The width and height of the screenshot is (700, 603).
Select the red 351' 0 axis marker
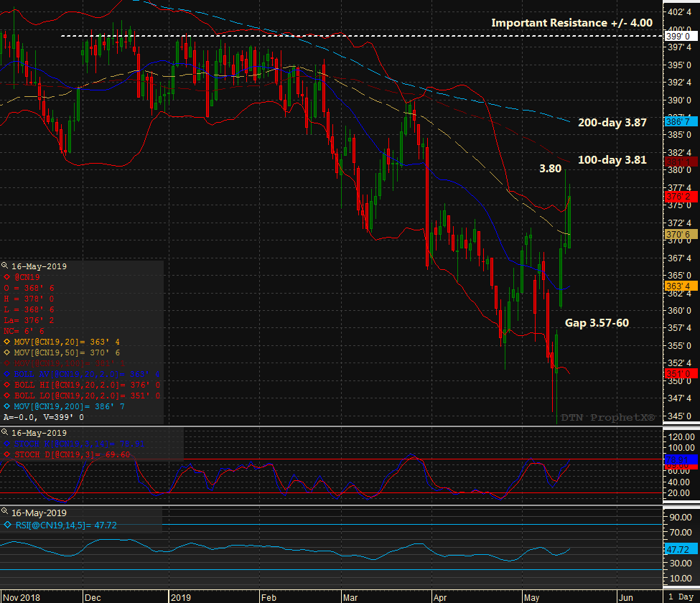tap(681, 373)
